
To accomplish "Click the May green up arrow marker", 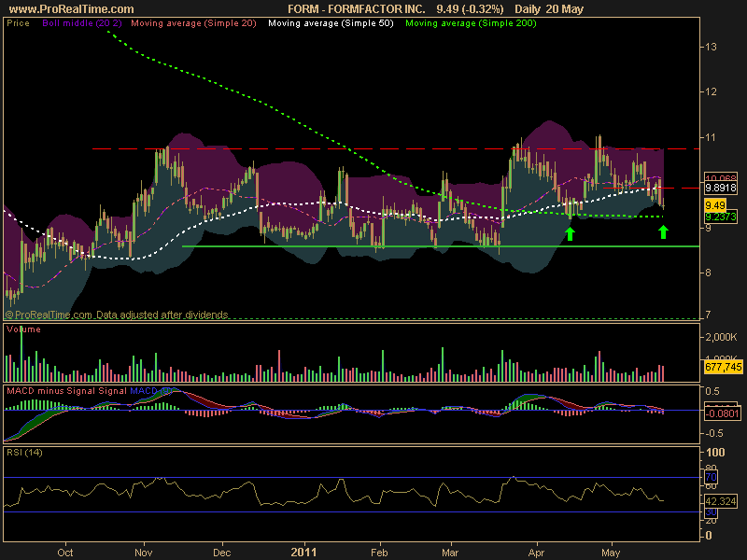I will click(663, 231).
